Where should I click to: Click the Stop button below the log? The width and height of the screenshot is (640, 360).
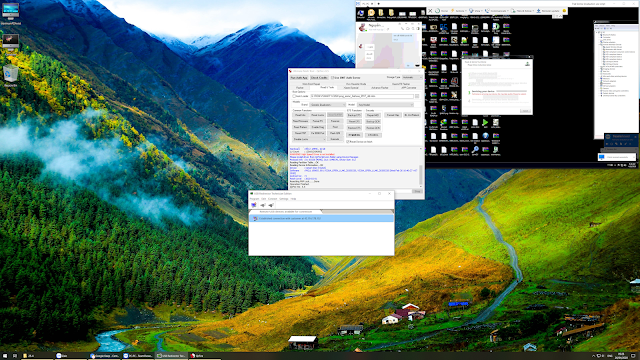[x=417, y=191]
